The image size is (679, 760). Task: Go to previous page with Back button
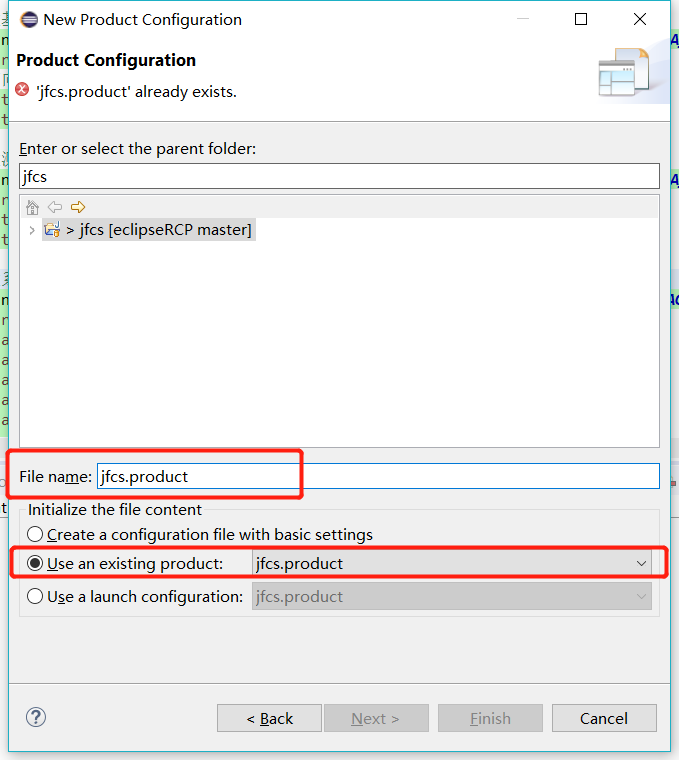(x=269, y=718)
